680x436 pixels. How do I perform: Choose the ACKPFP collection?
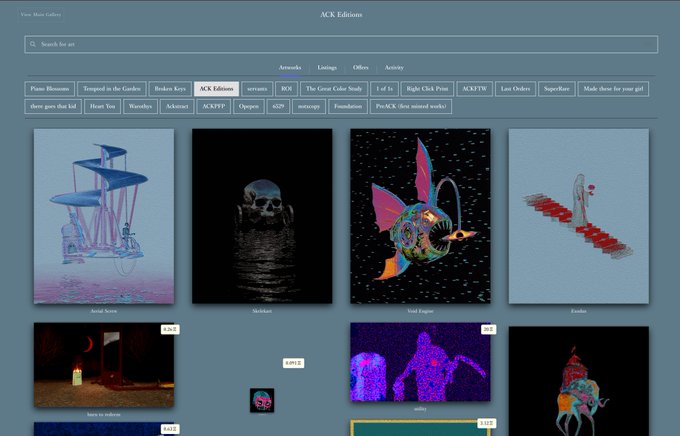point(213,106)
